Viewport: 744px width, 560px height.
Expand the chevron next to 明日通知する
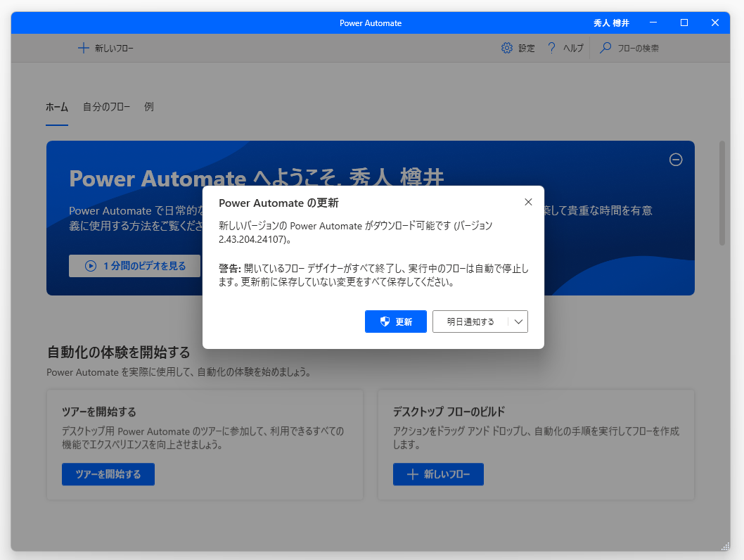[519, 322]
